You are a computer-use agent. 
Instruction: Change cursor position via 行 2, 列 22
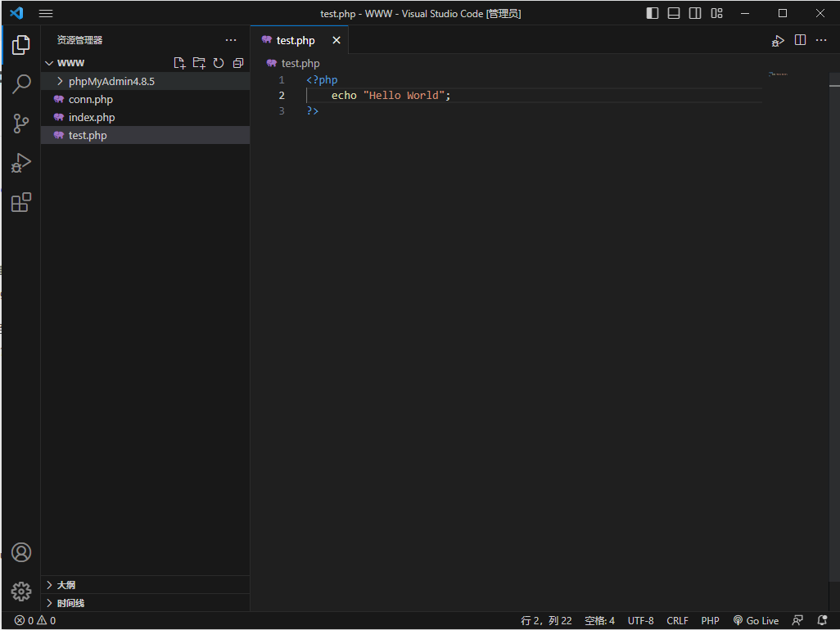[x=546, y=620]
